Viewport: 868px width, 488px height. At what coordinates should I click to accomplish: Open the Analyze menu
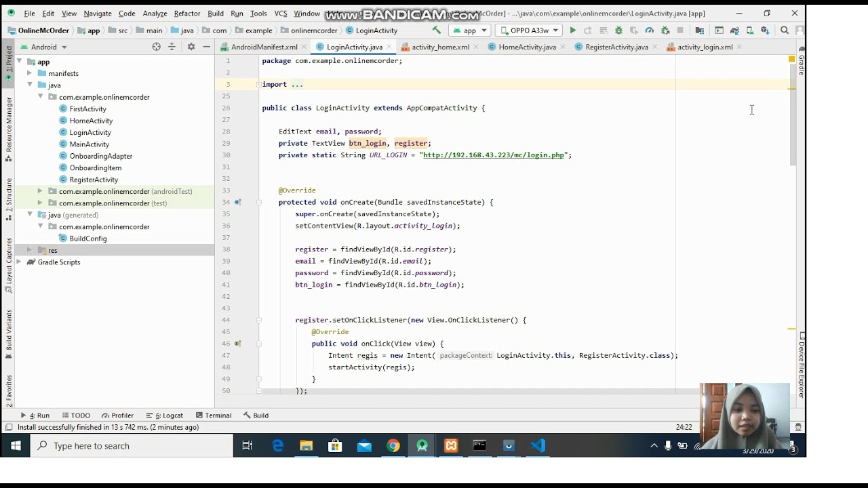click(155, 13)
